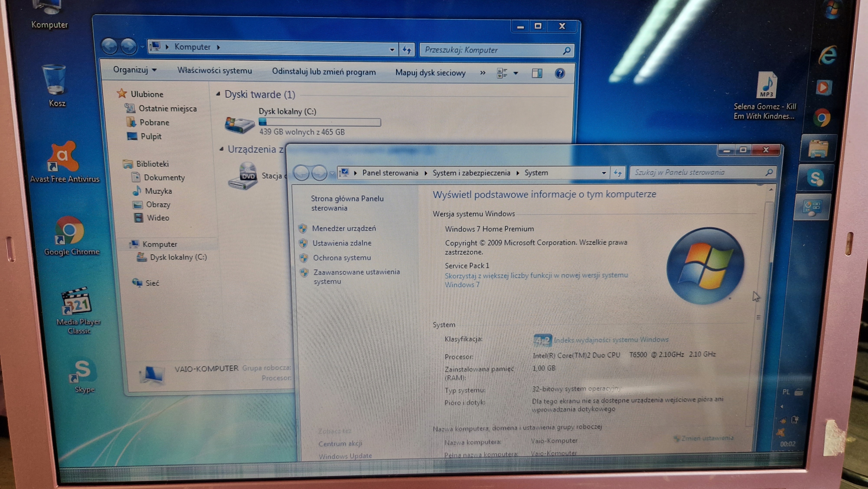Collapse the Dyski twarde group
Viewport: 868px width, 489px height.
click(218, 94)
